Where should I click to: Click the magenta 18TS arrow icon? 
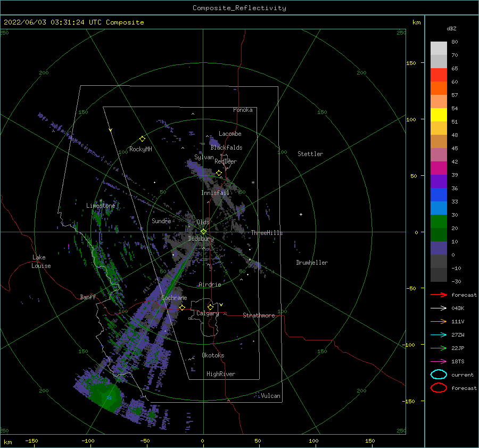point(439,362)
